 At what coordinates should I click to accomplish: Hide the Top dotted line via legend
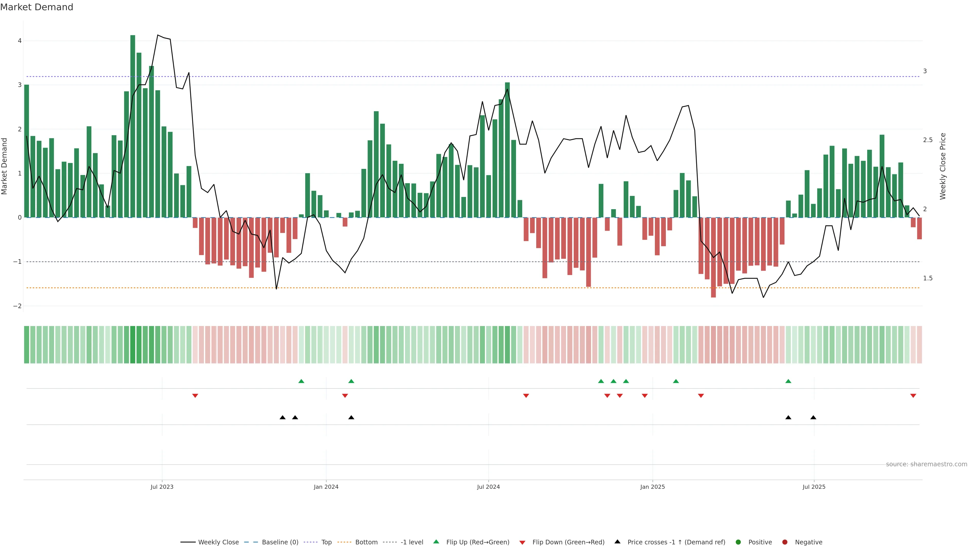[x=326, y=542]
